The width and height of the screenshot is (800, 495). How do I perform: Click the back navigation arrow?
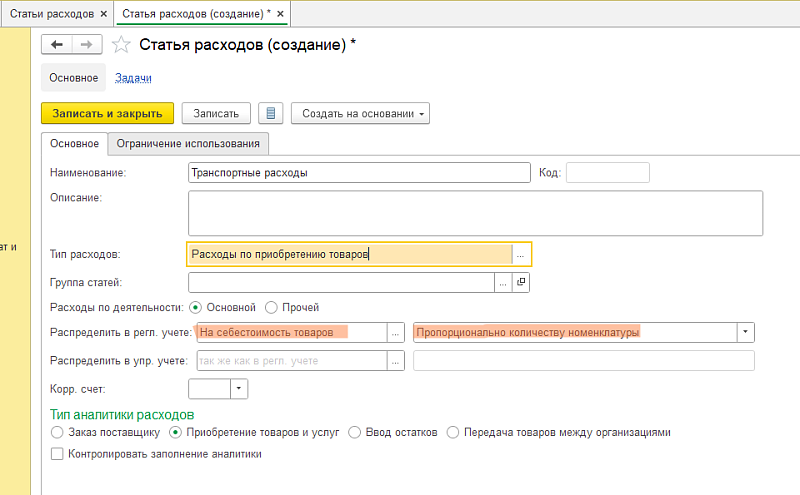[56, 44]
